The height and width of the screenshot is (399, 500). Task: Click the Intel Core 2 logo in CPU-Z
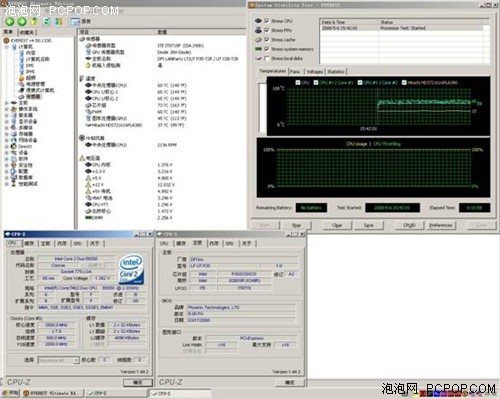[x=132, y=270]
